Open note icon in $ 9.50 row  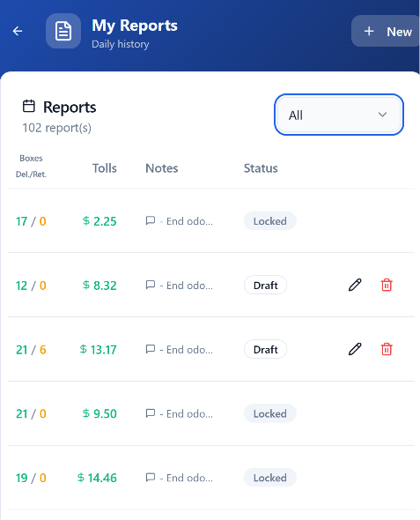coord(151,413)
